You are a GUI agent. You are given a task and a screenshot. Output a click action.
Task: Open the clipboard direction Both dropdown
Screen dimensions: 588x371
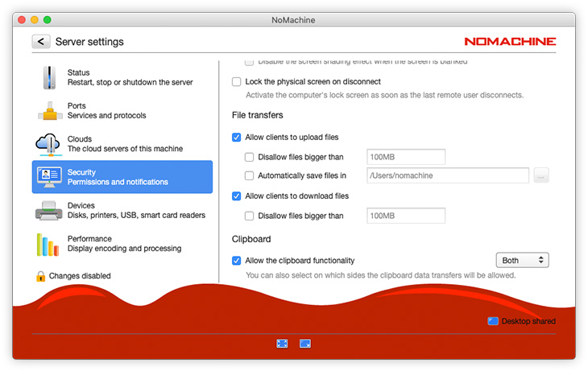click(x=521, y=261)
